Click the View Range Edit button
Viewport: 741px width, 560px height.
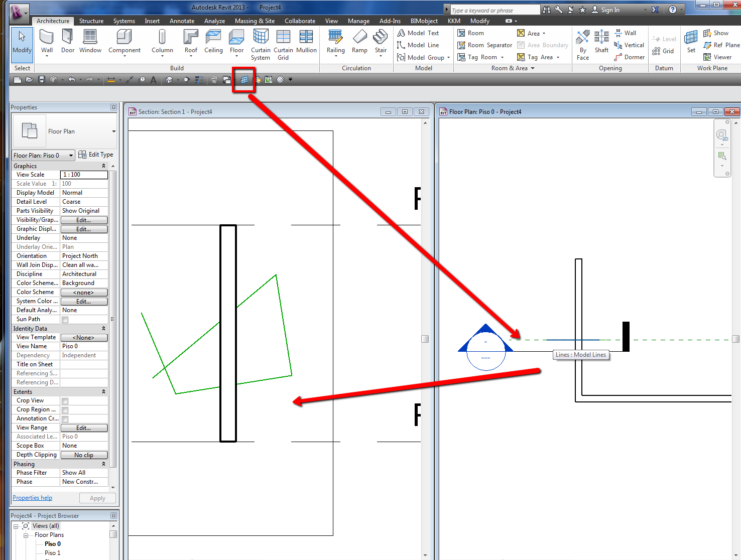tap(84, 428)
